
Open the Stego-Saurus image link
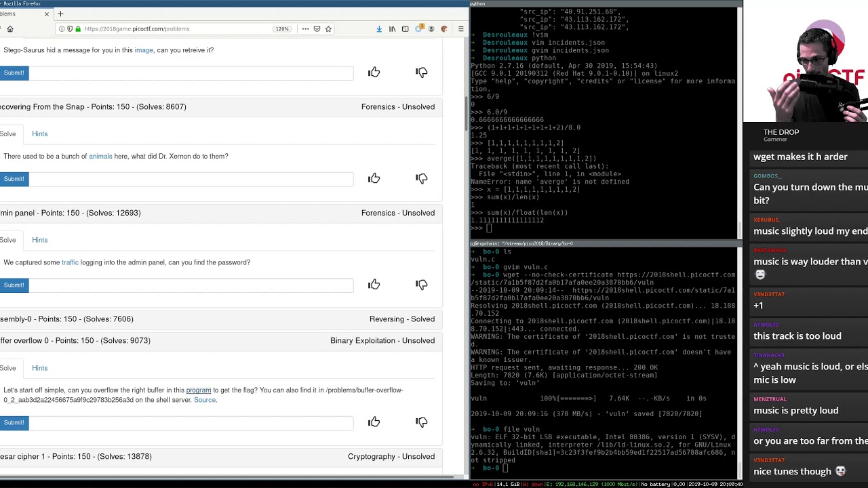point(144,50)
